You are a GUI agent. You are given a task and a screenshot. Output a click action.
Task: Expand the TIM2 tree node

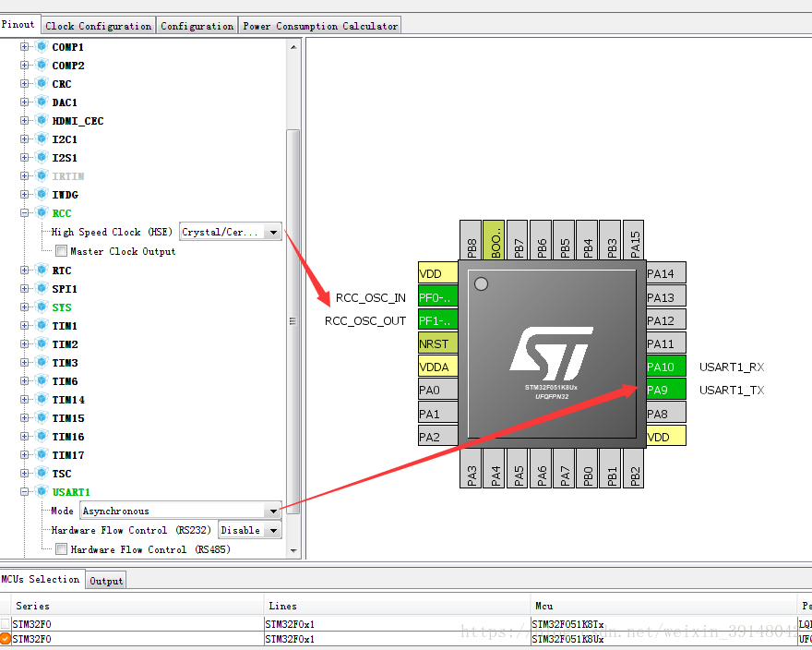coord(24,343)
